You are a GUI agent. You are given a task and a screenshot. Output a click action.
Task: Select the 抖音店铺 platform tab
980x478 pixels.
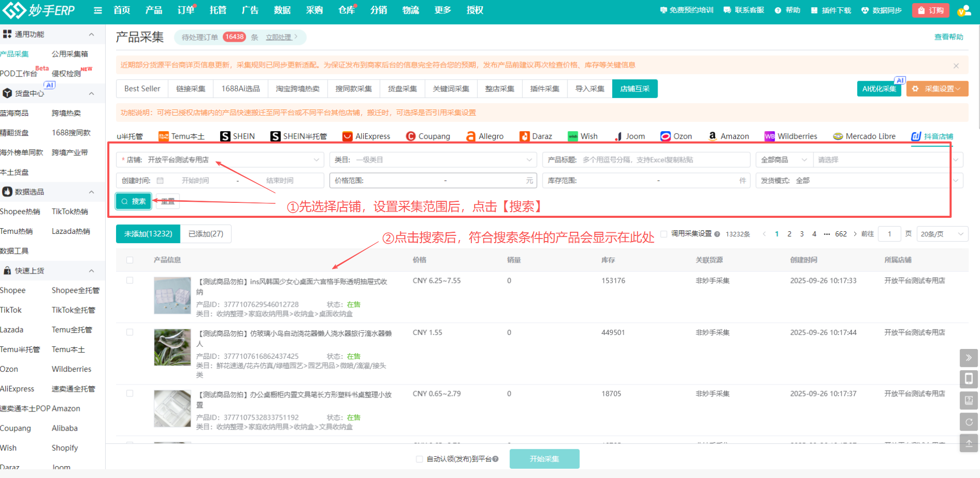pyautogui.click(x=932, y=136)
